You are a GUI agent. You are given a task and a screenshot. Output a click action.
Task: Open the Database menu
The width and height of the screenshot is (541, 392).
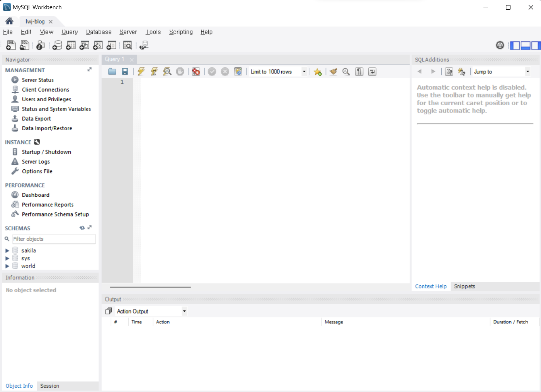(99, 32)
